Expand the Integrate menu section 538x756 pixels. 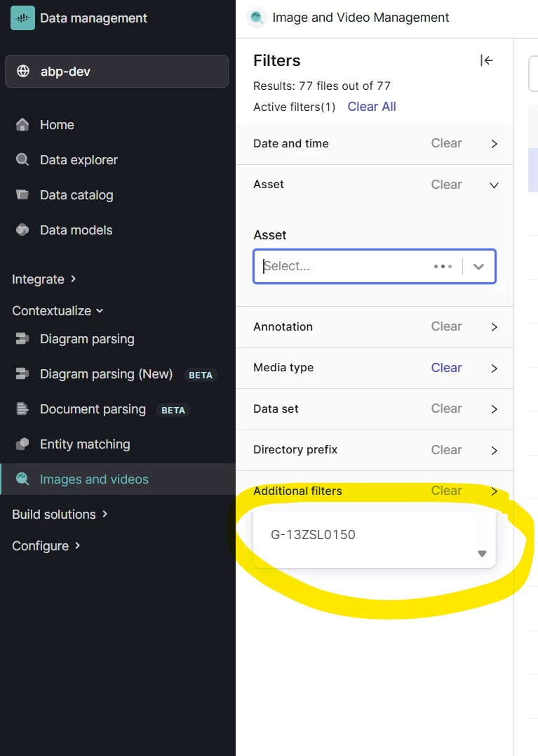point(43,279)
